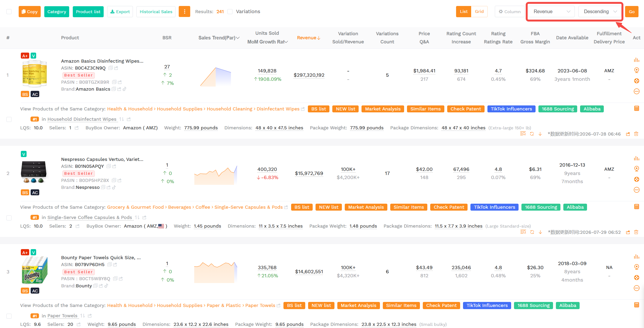The image size is (644, 328).
Task: Copy ASIN B0C4Z3CN9Q with copy icon
Action: [x=110, y=68]
